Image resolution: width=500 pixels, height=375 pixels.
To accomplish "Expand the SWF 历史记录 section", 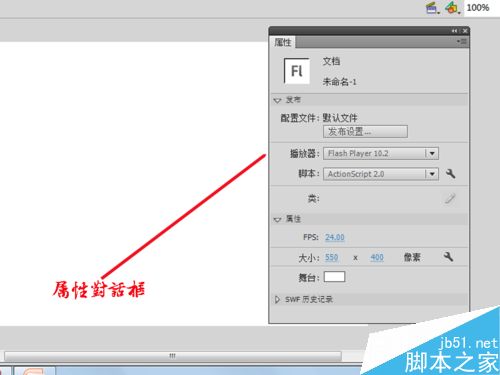I will (x=277, y=299).
